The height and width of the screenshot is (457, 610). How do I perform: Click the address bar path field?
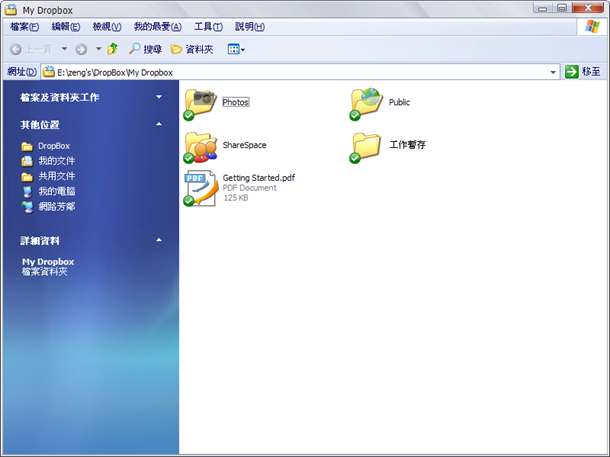tap(300, 72)
